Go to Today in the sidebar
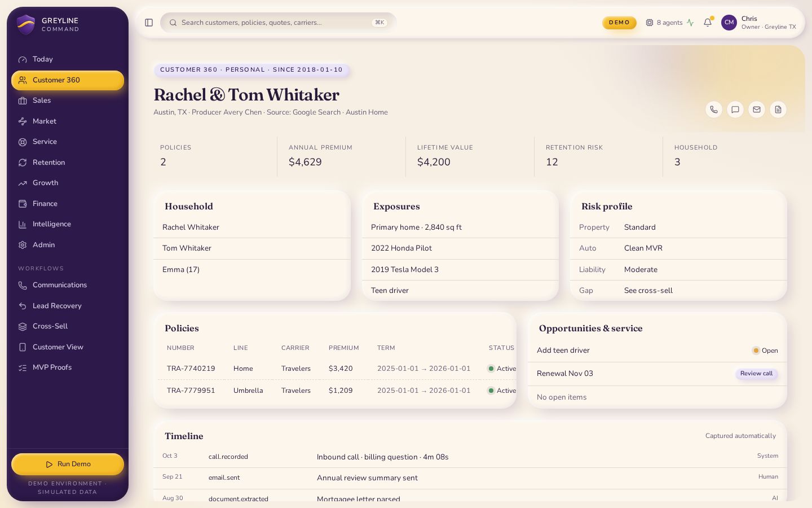Image resolution: width=812 pixels, height=508 pixels. pos(68,59)
